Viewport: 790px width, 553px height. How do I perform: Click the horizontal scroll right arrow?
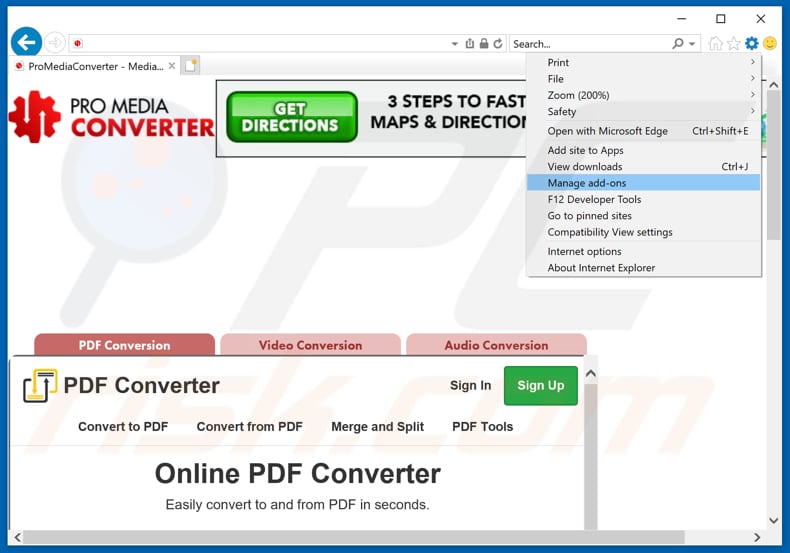point(757,537)
